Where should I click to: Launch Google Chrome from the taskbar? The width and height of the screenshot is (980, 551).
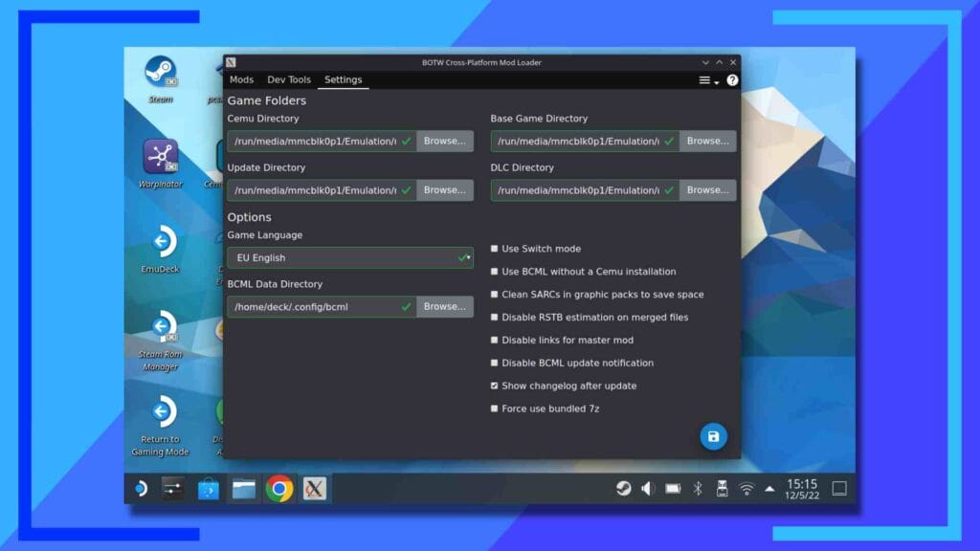279,489
